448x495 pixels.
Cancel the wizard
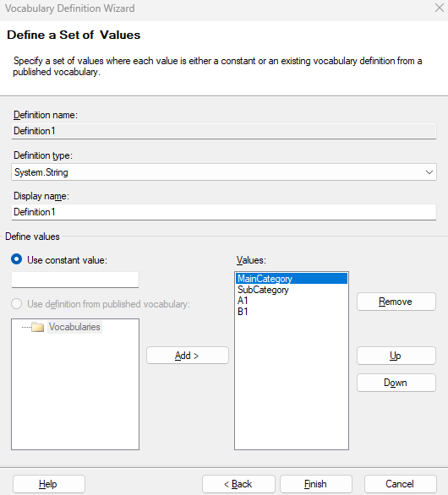pos(401,484)
